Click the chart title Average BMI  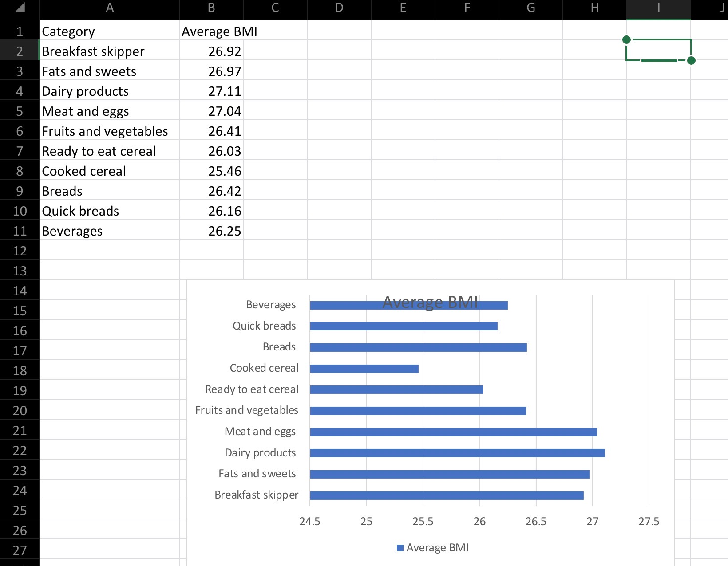click(x=430, y=303)
